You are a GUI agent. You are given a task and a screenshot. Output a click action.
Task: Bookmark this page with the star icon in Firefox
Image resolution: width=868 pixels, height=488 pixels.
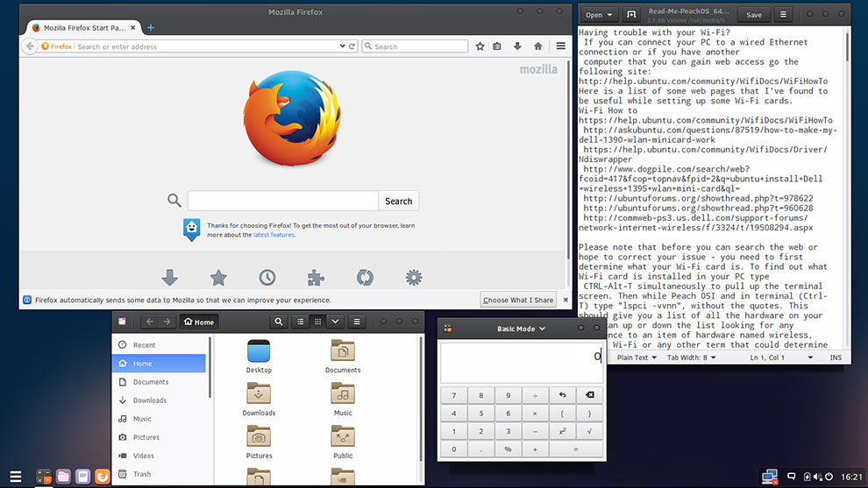pyautogui.click(x=480, y=46)
